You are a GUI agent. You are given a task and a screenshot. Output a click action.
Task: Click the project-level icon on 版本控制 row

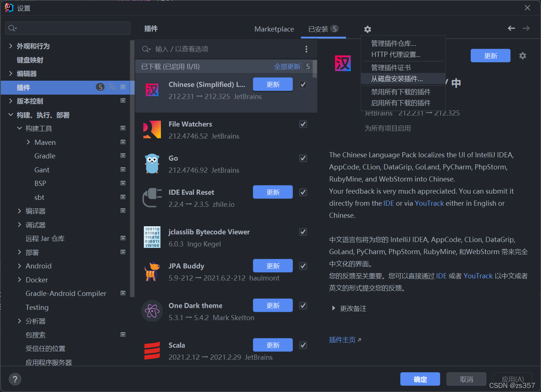123,101
